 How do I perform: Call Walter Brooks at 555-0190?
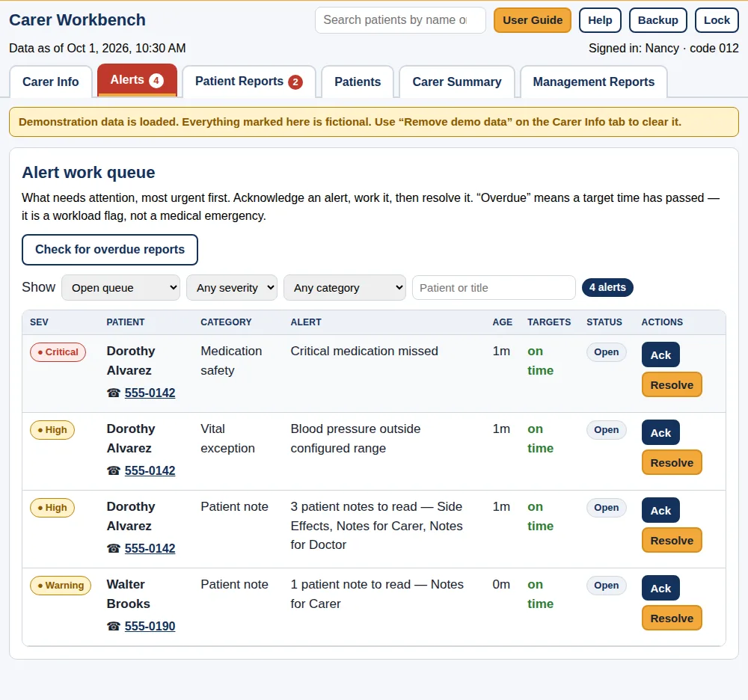coord(150,626)
